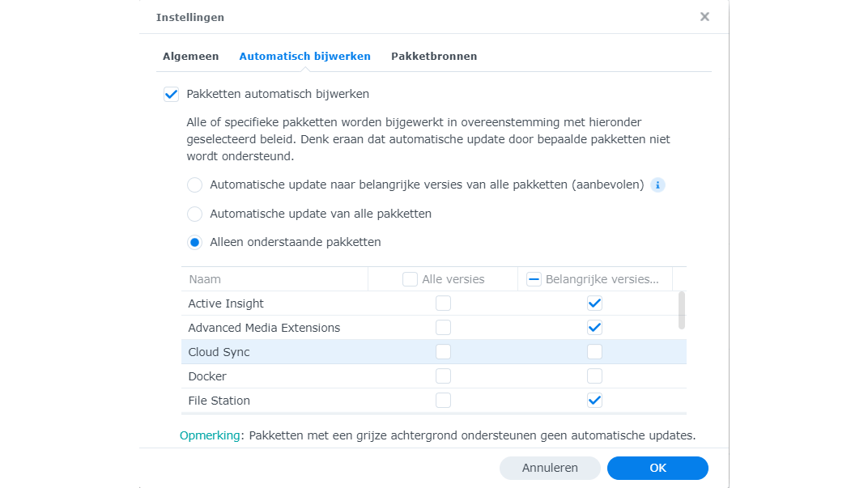Image resolution: width=868 pixels, height=488 pixels.
Task: Check Alle versies header checkbox
Action: [x=410, y=279]
